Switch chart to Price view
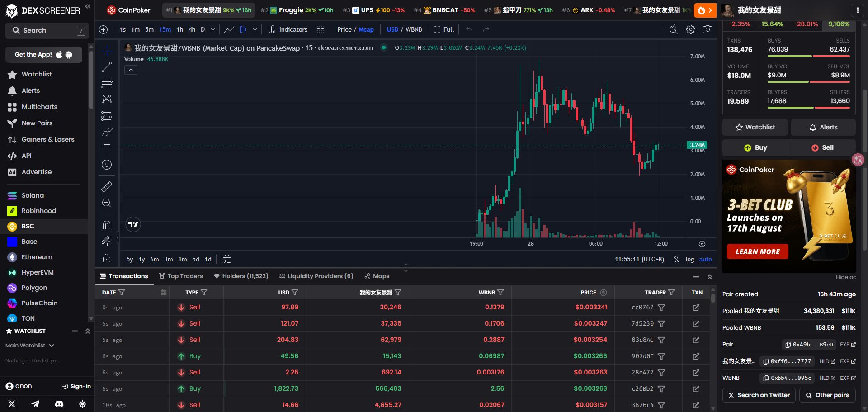 [x=344, y=29]
